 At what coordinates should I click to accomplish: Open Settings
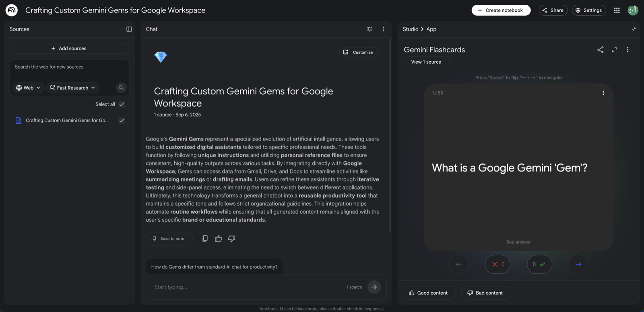pyautogui.click(x=589, y=10)
